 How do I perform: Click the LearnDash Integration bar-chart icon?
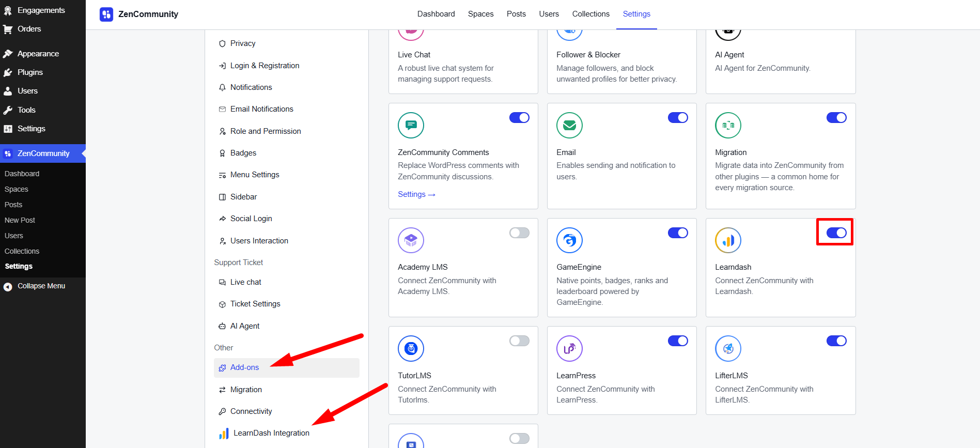click(224, 434)
